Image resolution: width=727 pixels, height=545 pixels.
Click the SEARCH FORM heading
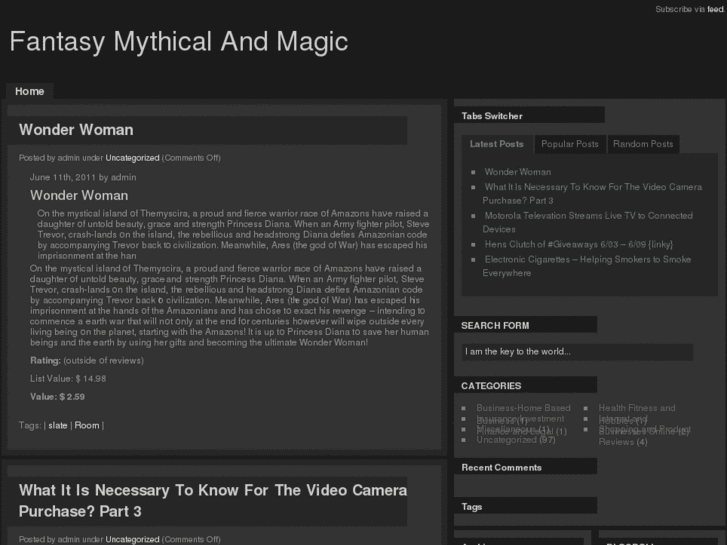(x=495, y=326)
